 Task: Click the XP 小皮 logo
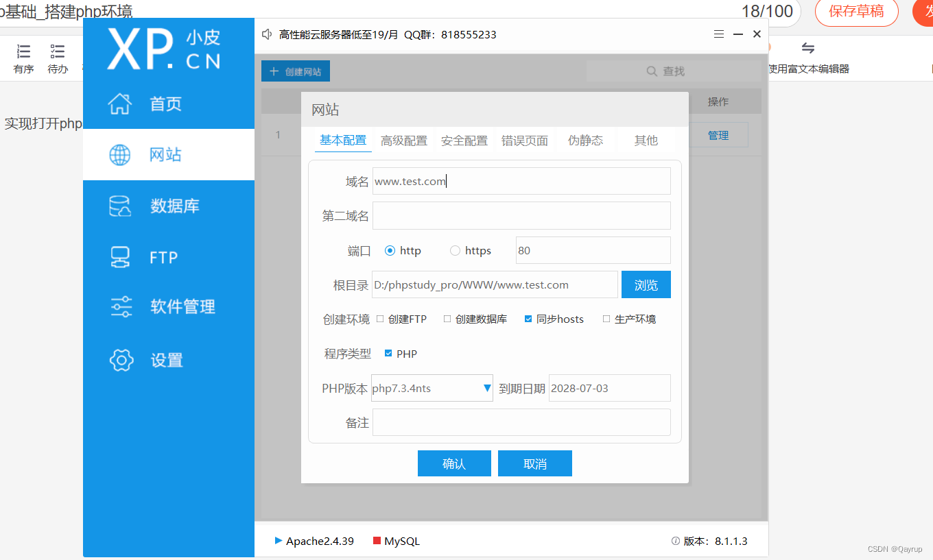pos(165,49)
